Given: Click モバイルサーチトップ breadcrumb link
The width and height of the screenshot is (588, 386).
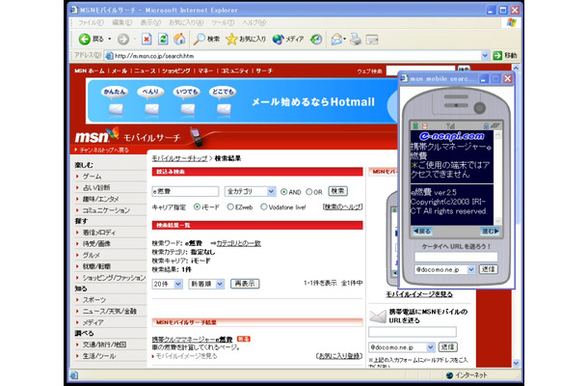Looking at the screenshot, I should (x=179, y=158).
